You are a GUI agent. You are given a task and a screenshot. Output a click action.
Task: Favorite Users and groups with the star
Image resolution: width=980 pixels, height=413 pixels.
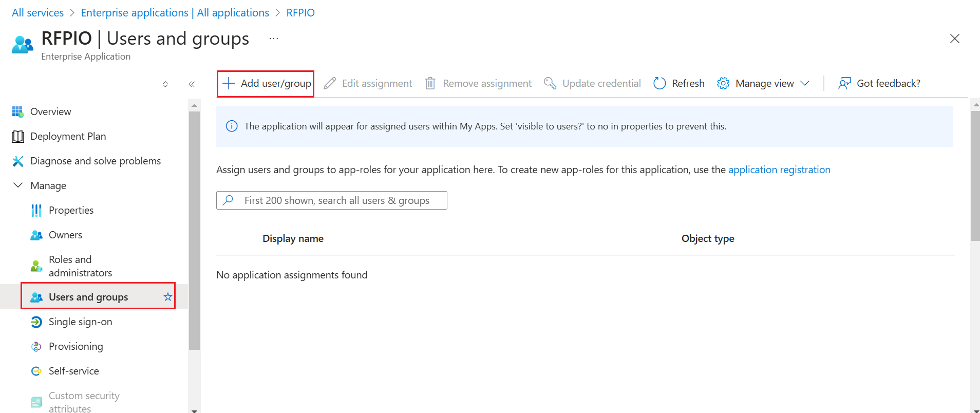pyautogui.click(x=167, y=297)
